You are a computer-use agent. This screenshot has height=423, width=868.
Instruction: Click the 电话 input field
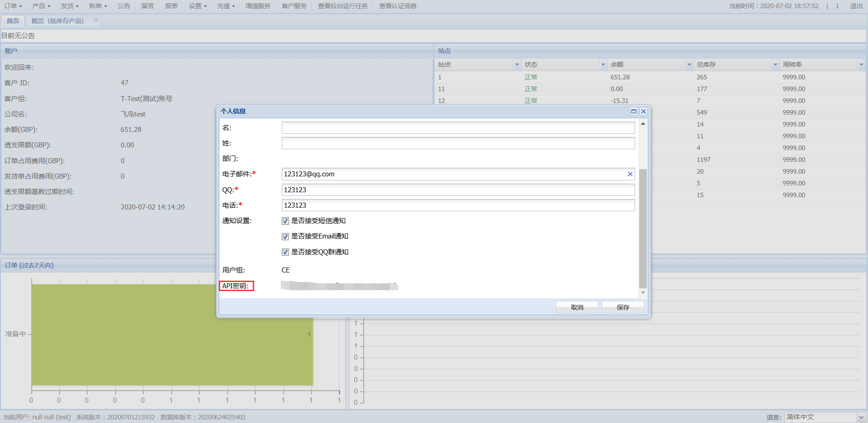(x=458, y=205)
